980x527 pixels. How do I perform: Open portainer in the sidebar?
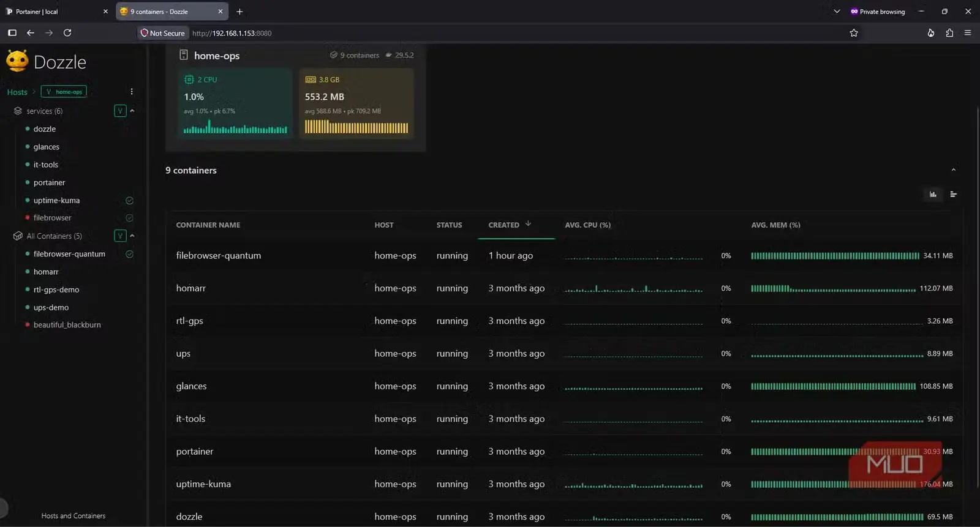coord(49,182)
